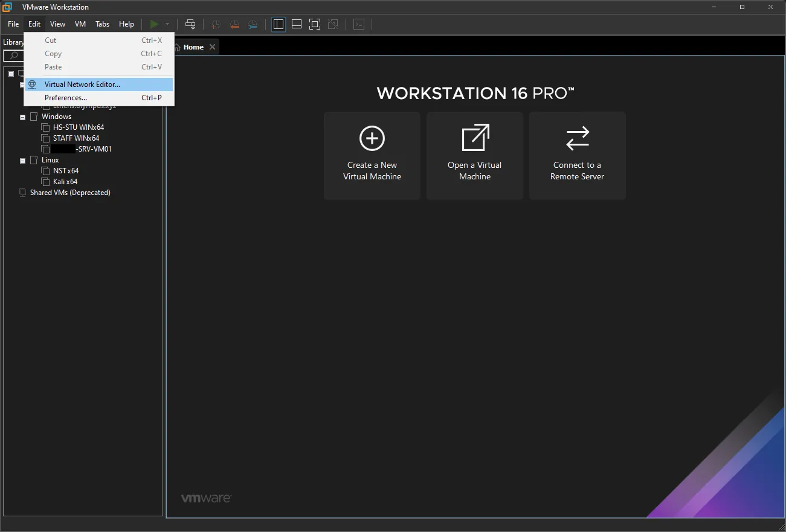Click the Windows folder label
786x532 pixels.
coord(56,117)
